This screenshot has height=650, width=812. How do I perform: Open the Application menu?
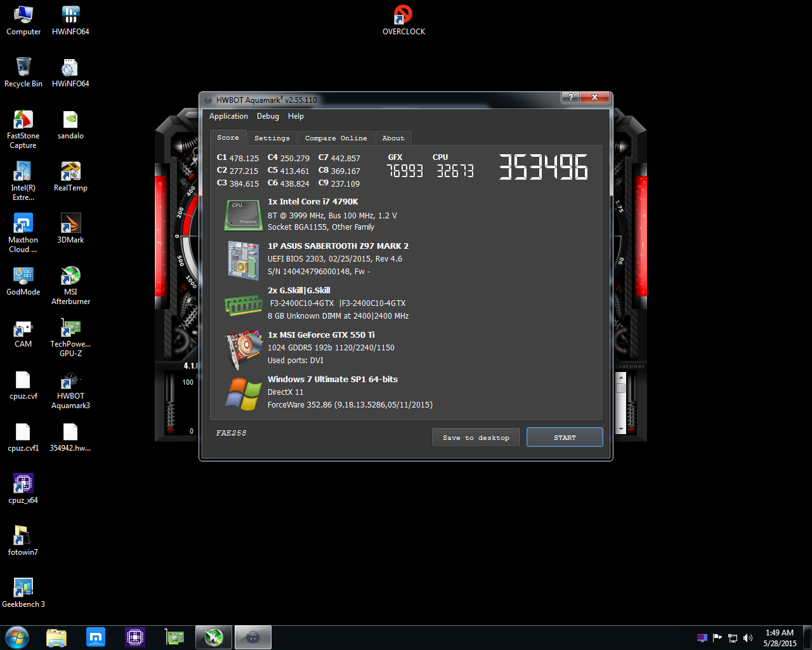coord(228,116)
